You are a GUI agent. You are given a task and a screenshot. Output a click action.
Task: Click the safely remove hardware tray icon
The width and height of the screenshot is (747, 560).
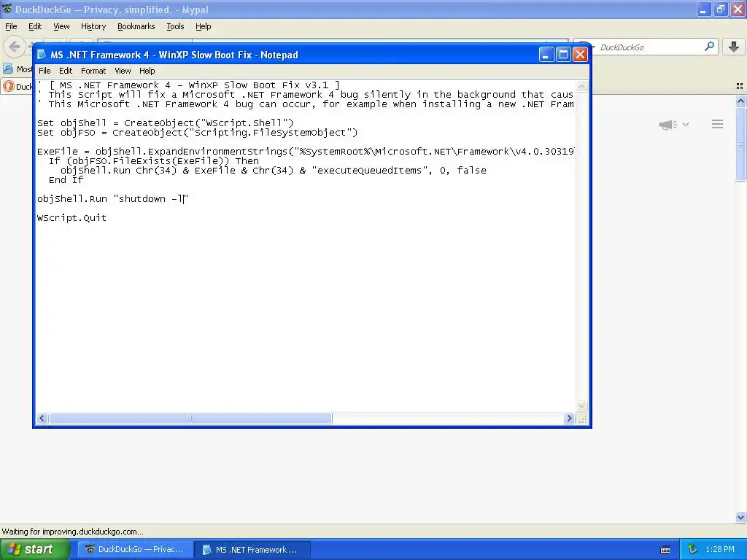[693, 549]
